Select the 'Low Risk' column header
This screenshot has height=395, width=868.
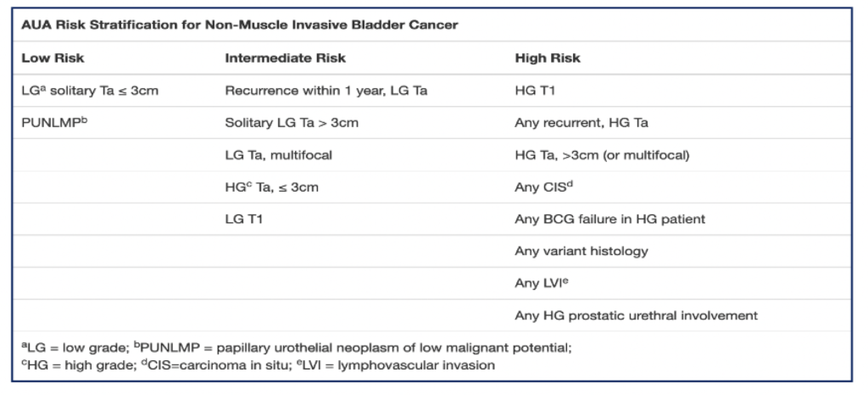coord(53,58)
